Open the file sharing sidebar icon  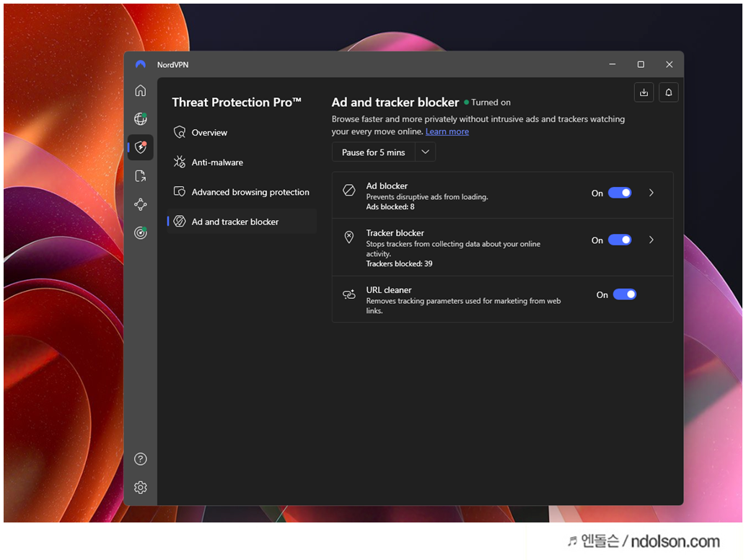click(x=141, y=176)
